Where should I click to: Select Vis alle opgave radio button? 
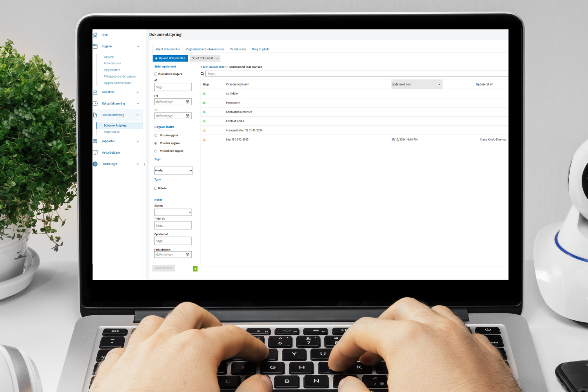tap(156, 136)
